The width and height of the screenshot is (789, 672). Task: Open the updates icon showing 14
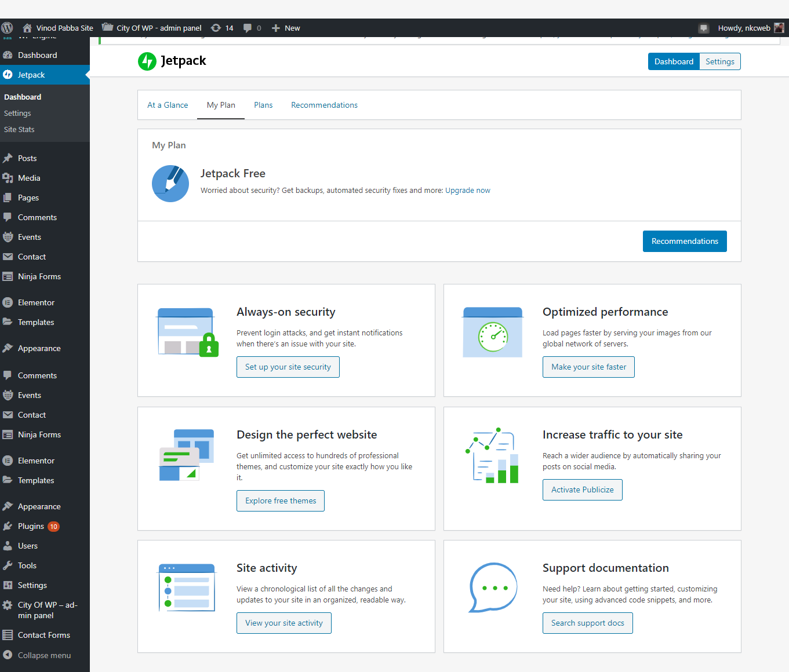(216, 28)
